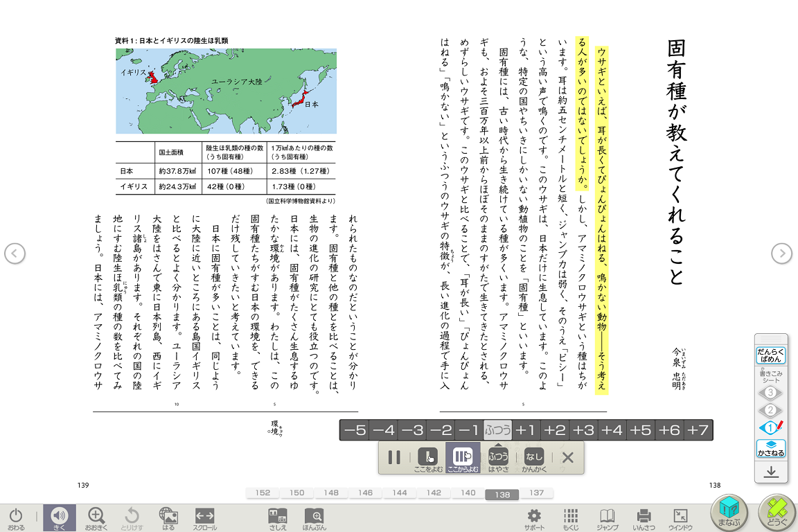Open the かんかく interval selector

534,460
